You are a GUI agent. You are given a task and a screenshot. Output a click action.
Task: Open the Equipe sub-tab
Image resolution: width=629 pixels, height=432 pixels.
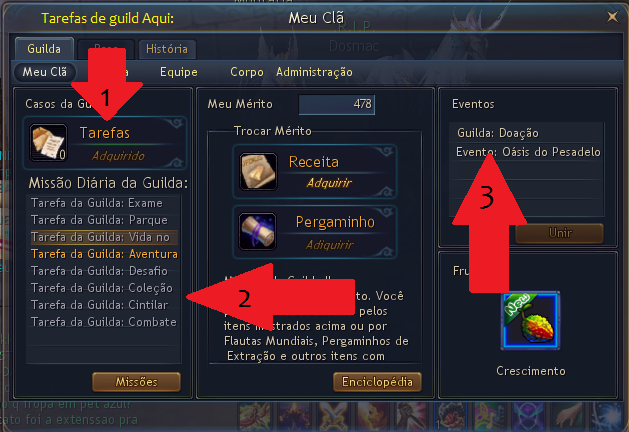(179, 72)
